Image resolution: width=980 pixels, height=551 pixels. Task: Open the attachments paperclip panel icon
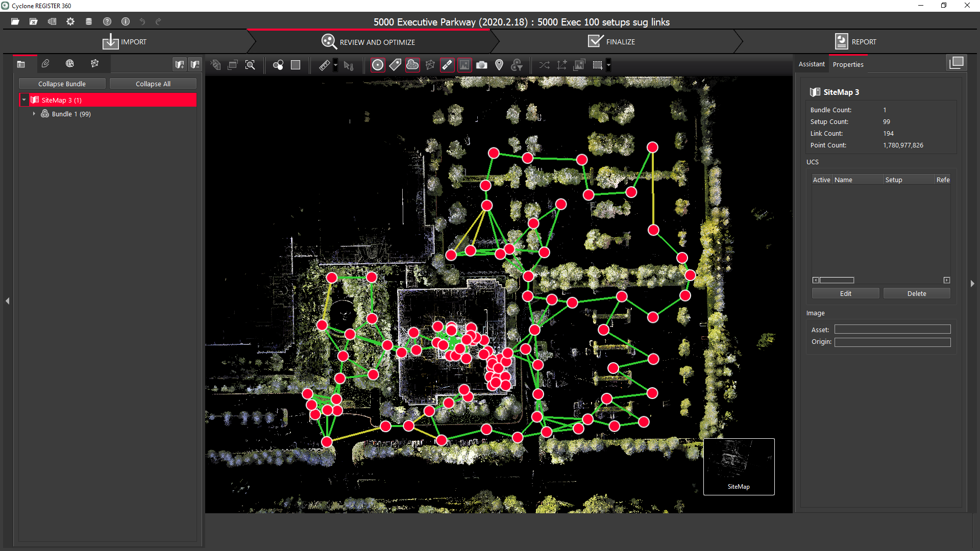click(x=45, y=64)
